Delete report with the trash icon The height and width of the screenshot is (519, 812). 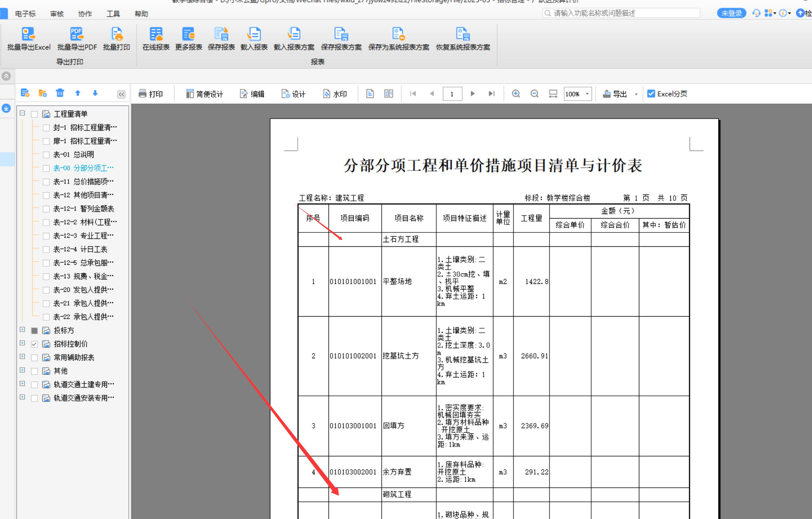[60, 93]
